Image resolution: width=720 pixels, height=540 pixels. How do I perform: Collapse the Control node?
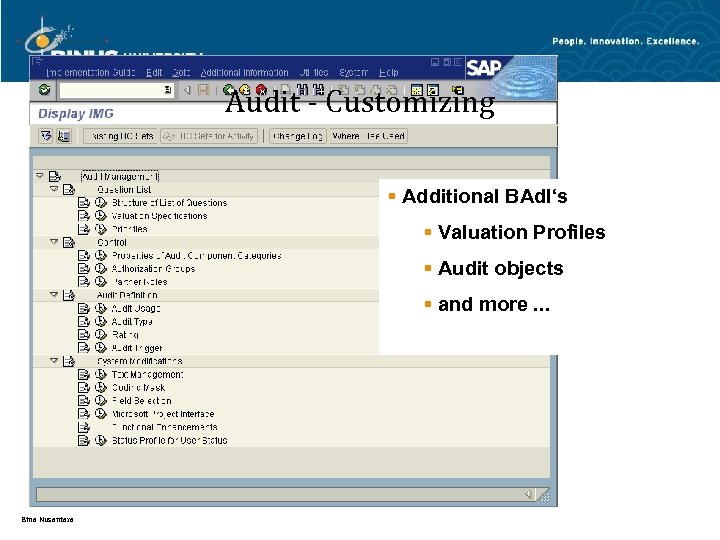pyautogui.click(x=54, y=242)
